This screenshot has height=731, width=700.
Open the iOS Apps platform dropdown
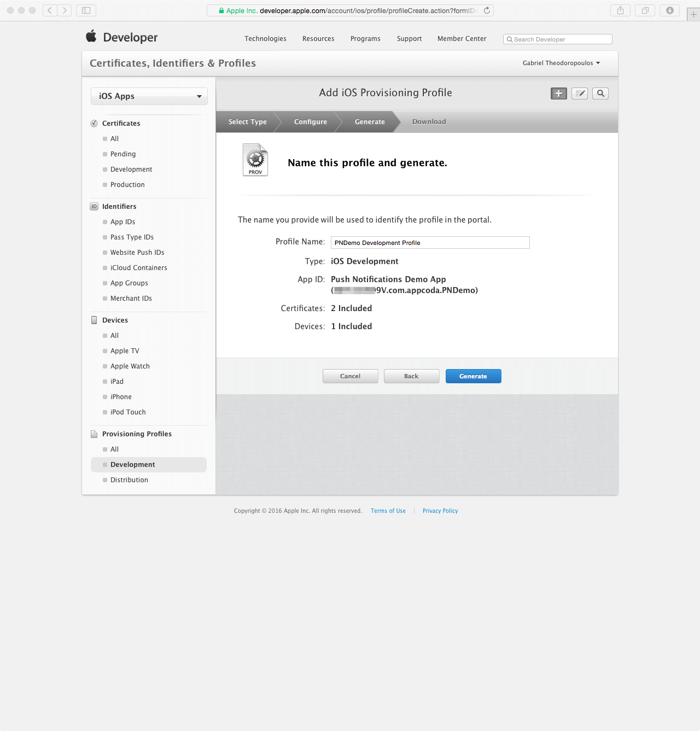149,96
